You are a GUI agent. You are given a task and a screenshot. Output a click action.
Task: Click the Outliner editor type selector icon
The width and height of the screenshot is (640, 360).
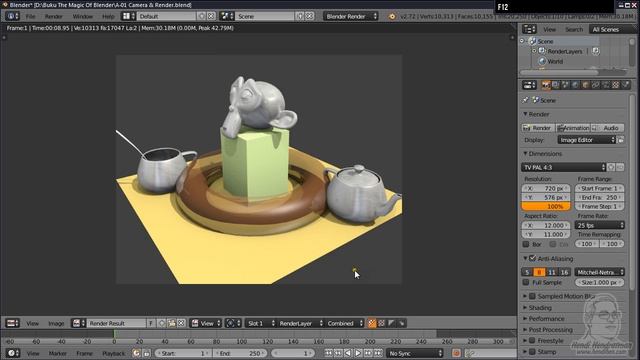coord(529,29)
